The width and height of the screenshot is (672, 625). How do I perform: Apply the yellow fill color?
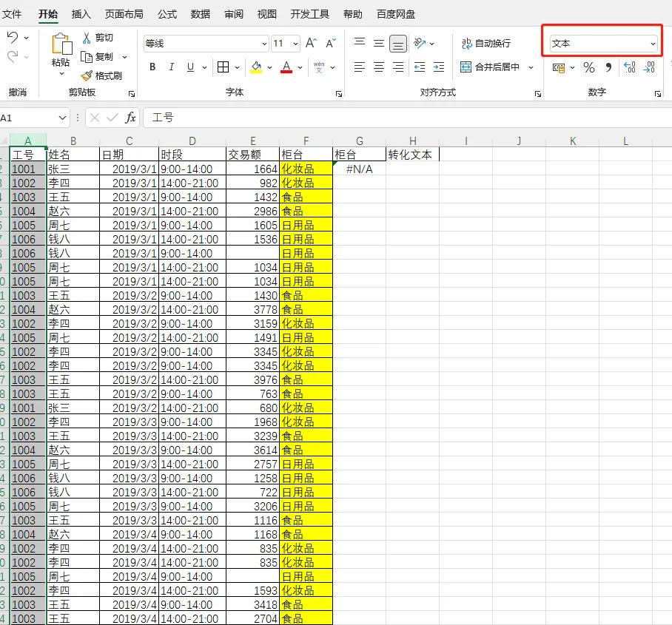click(256, 67)
